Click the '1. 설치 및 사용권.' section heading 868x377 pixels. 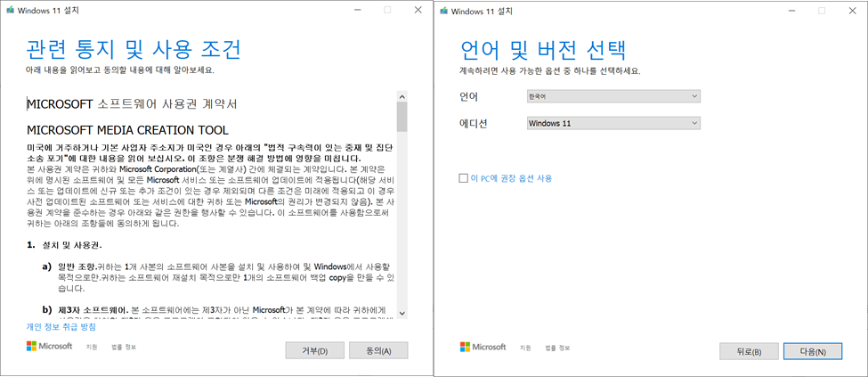(x=64, y=245)
